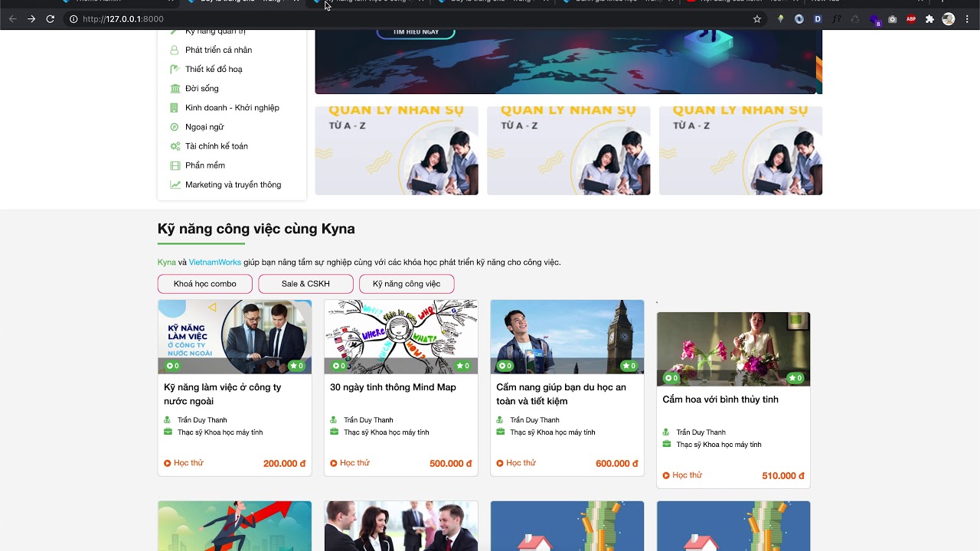980x551 pixels.
Task: Click the price 500.000 đ
Action: click(x=451, y=464)
